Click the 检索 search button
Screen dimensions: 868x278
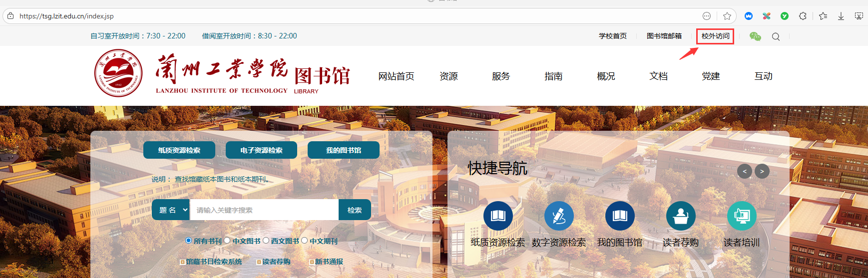355,210
